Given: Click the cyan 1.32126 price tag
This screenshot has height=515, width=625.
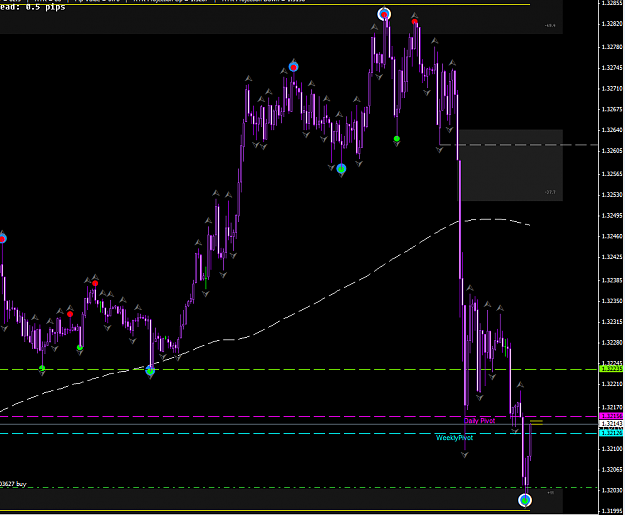Looking at the screenshot, I should coord(611,433).
